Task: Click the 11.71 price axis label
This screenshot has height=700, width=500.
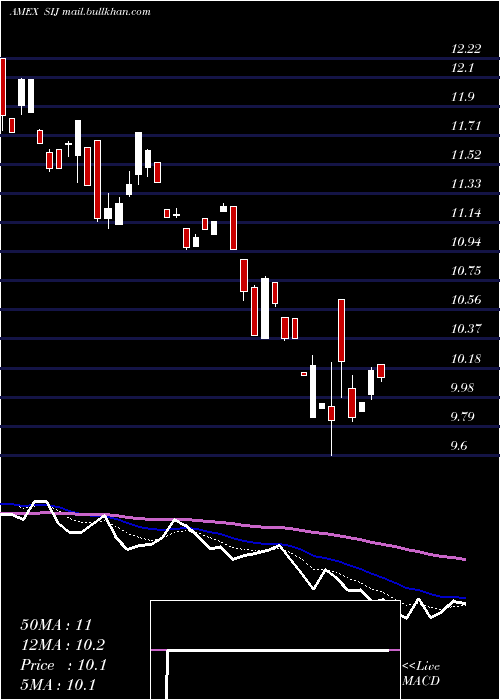Action: tap(466, 126)
